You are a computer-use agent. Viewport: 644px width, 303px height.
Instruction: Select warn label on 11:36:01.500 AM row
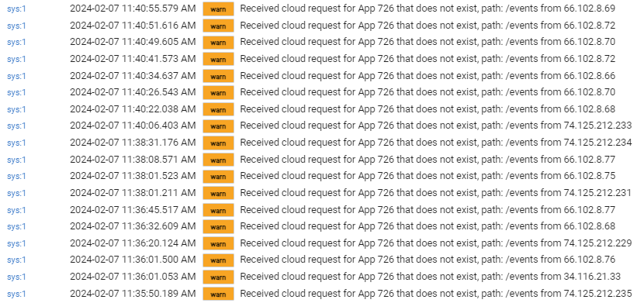click(218, 260)
